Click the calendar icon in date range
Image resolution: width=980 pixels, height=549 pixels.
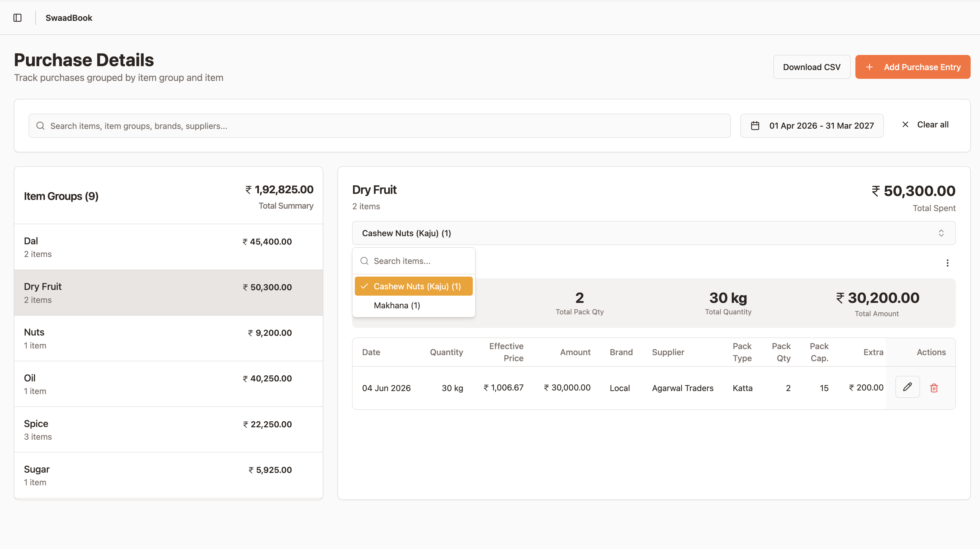[x=755, y=126]
